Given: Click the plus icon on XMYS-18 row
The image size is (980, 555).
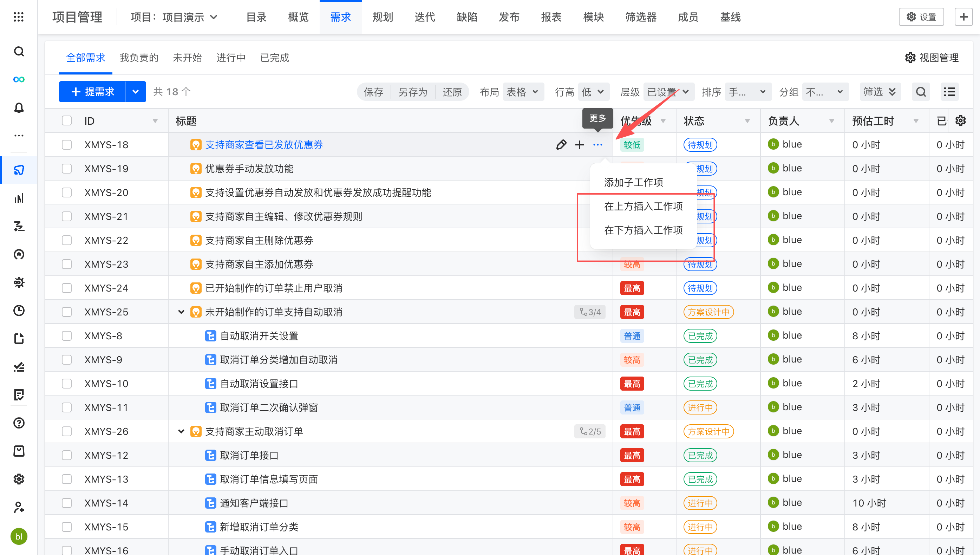Looking at the screenshot, I should [x=579, y=145].
